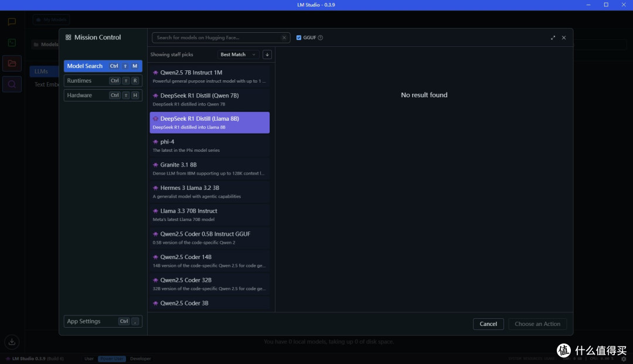Select the phi-4 model
Screen dimensions: 633x364
[209, 145]
